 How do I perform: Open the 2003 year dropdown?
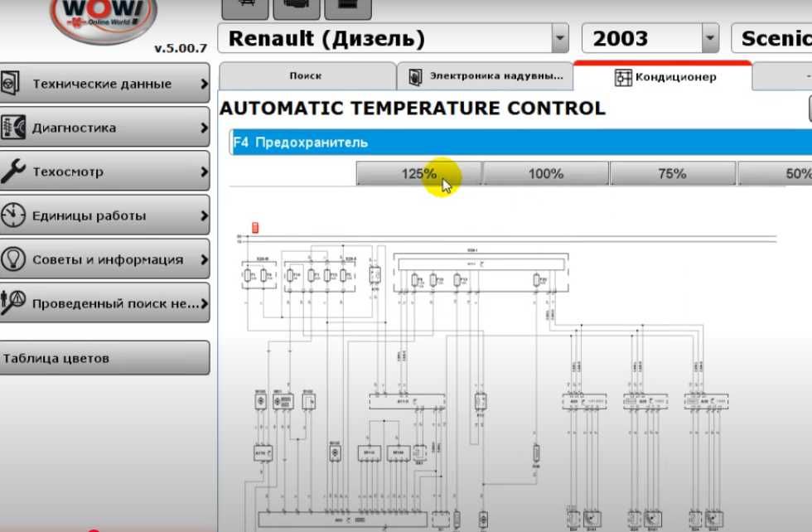[711, 38]
